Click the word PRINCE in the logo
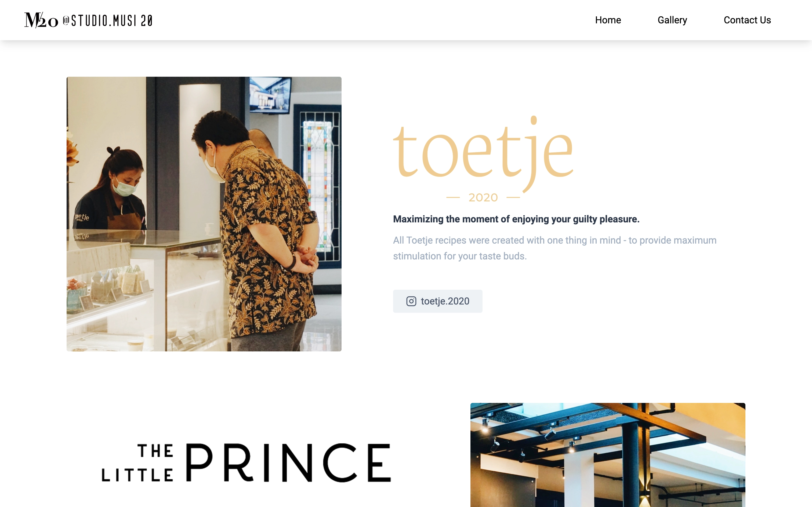 288,463
